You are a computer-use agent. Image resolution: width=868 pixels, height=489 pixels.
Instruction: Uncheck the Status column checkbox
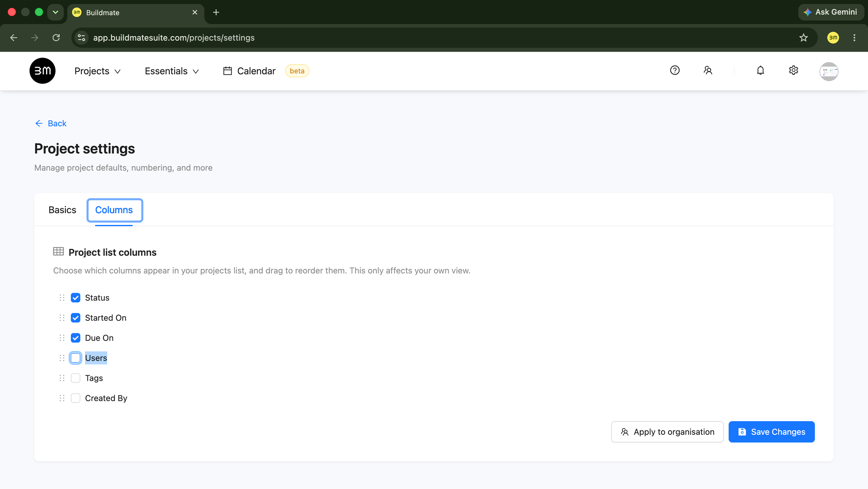[76, 298]
